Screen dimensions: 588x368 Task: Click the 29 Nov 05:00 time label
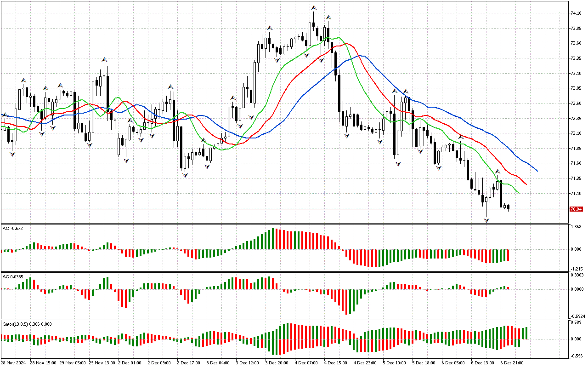click(x=73, y=362)
